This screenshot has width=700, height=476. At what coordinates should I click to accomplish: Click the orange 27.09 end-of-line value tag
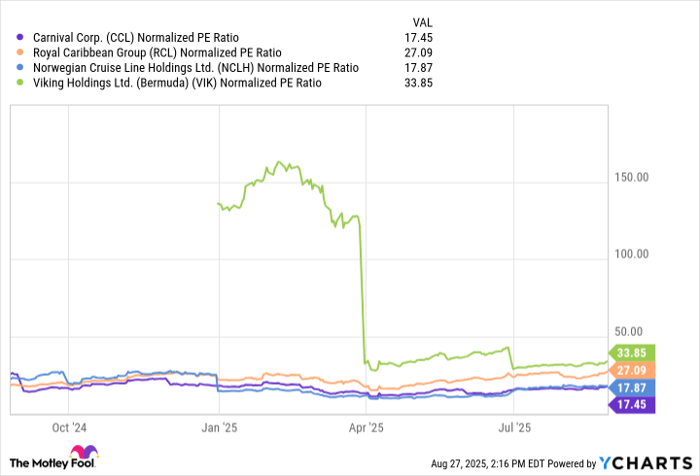tap(632, 371)
